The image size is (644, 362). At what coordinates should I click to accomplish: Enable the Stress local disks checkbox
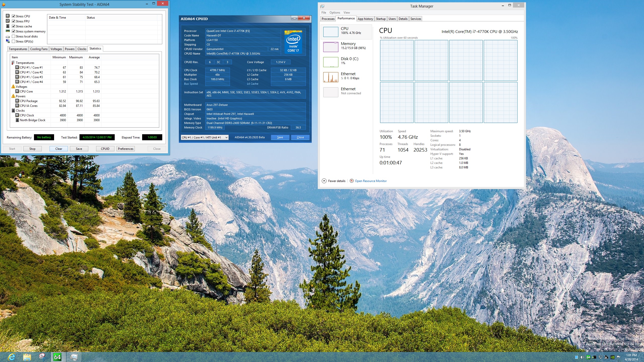(14, 36)
